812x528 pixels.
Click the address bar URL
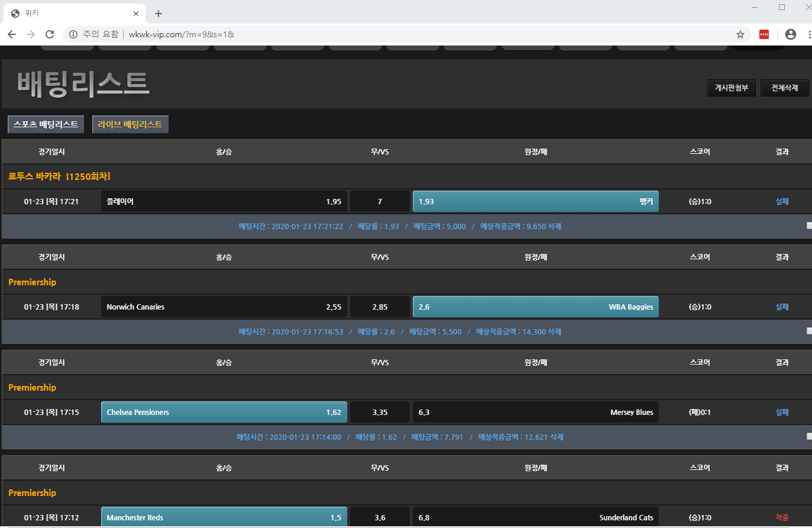[x=182, y=34]
